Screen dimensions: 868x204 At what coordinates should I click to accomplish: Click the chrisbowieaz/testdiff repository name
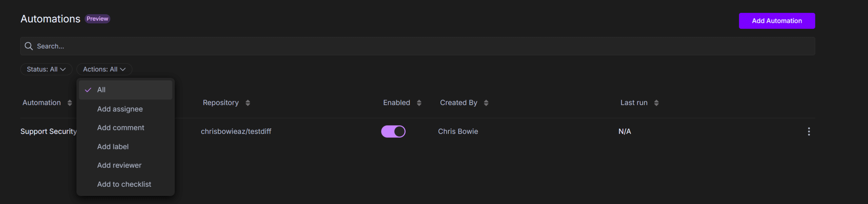click(x=236, y=131)
